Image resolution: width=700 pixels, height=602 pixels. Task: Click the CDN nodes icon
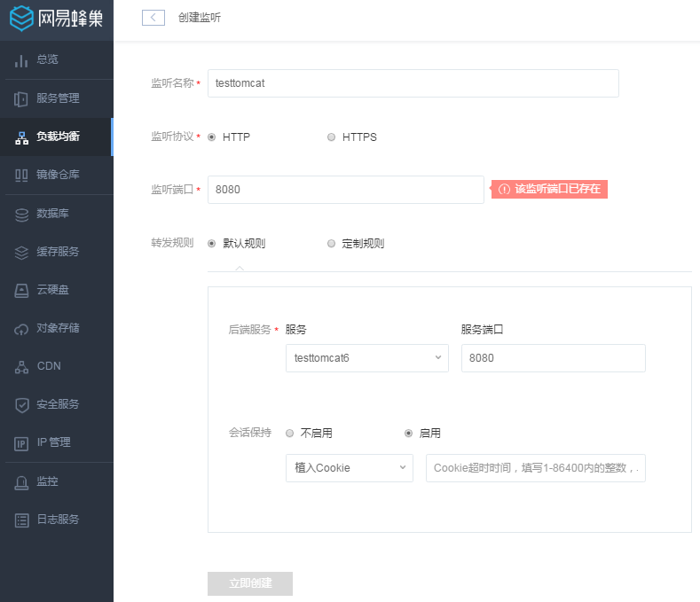(21, 367)
